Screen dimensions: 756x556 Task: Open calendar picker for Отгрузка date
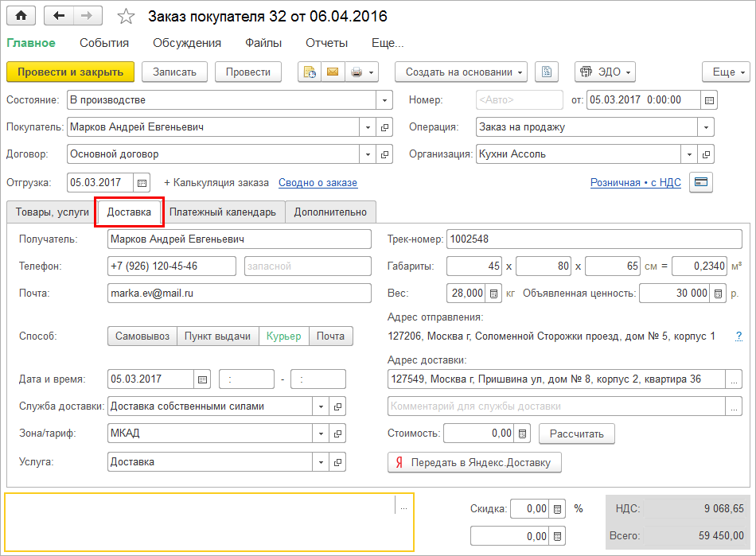pos(141,182)
